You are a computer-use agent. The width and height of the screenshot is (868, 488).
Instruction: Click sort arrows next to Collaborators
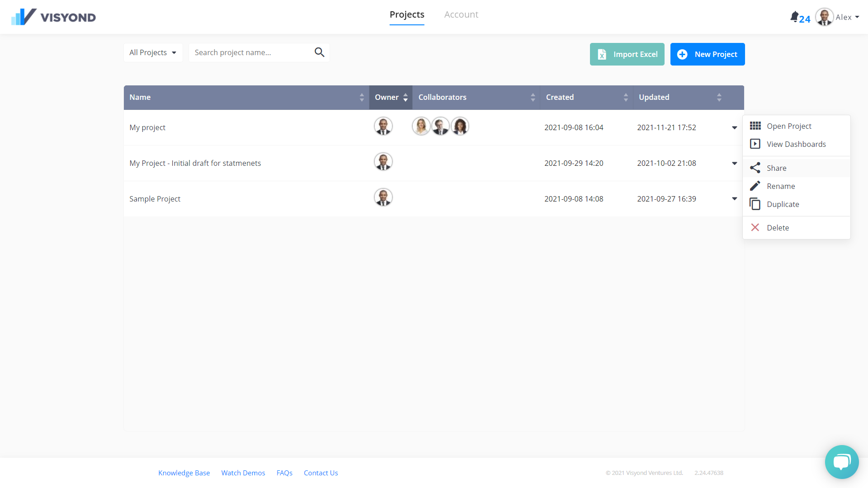(533, 97)
